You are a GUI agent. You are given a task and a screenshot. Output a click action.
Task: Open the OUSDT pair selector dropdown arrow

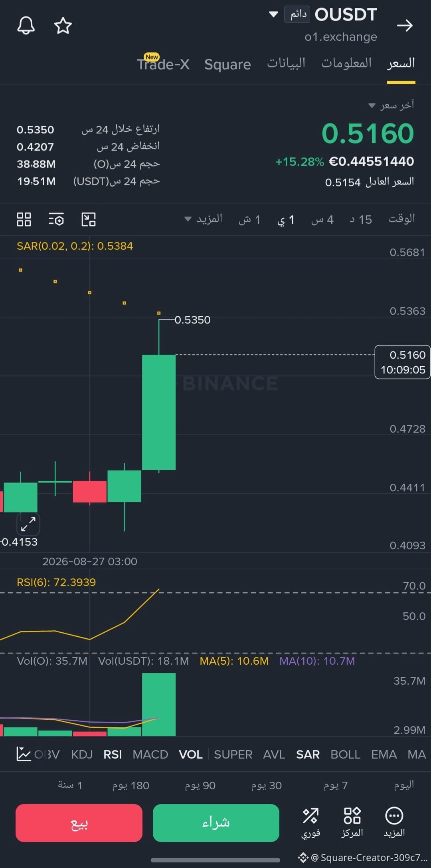(273, 14)
